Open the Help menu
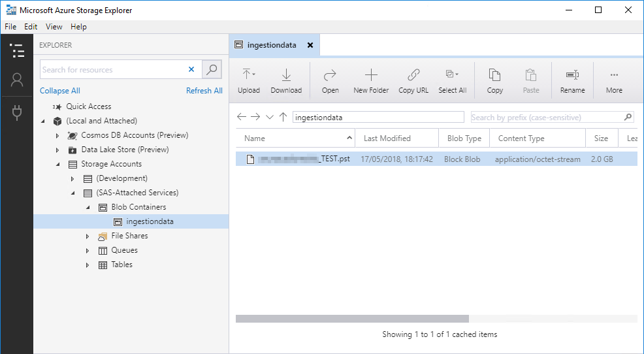Screen dimensions: 644x354 point(78,27)
